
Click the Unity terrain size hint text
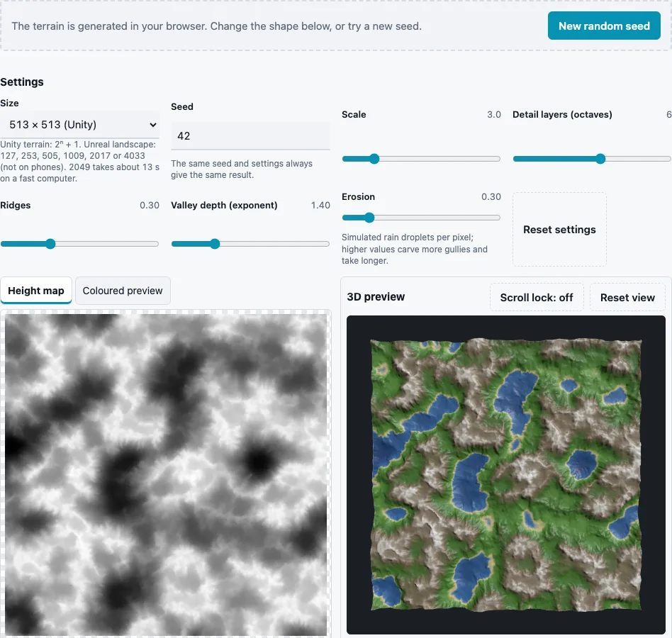pos(79,162)
